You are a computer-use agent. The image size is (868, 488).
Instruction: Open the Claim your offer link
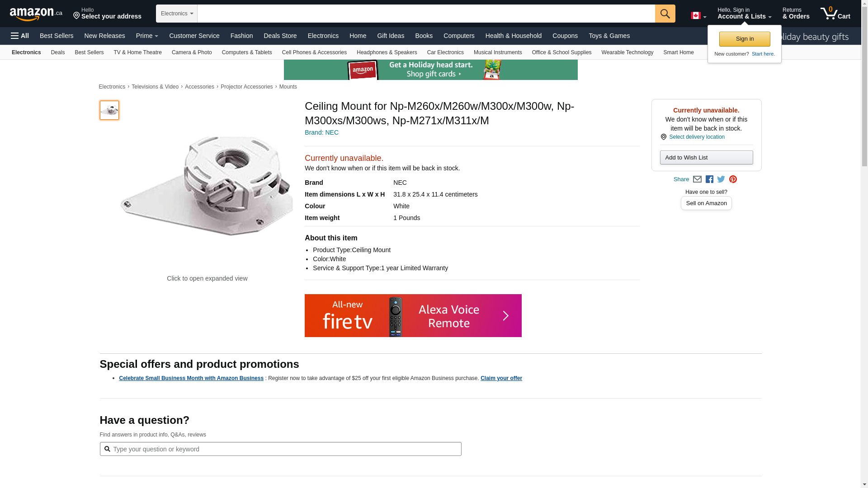[x=501, y=378]
